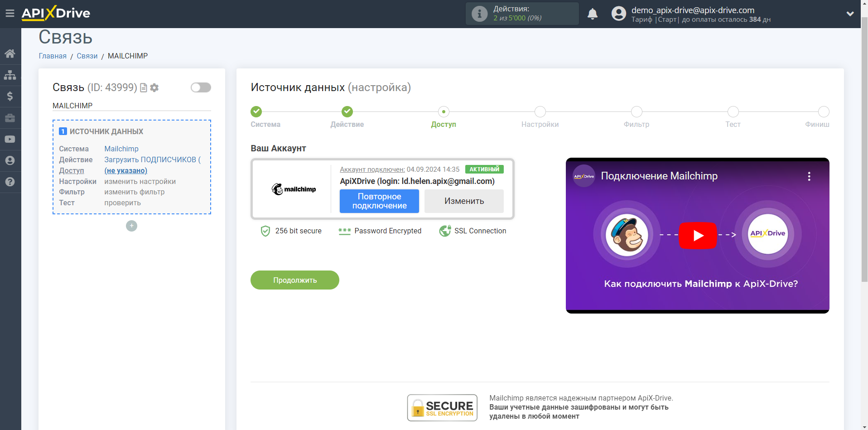This screenshot has width=868, height=430.
Task: Open the briefcase icon in sidebar
Action: (10, 118)
